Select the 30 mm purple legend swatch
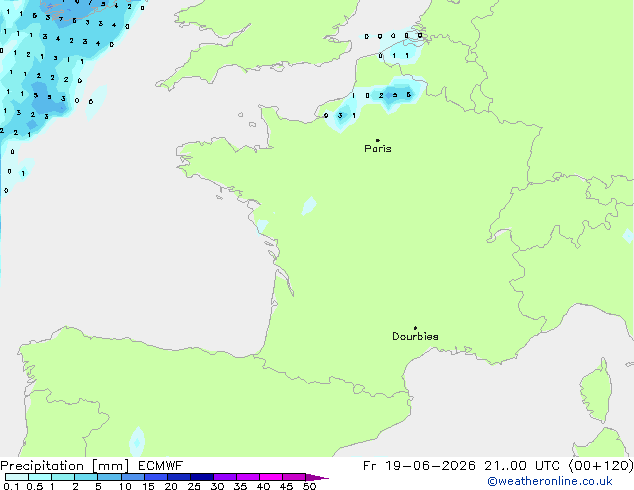This screenshot has width=634, height=490. [225, 477]
